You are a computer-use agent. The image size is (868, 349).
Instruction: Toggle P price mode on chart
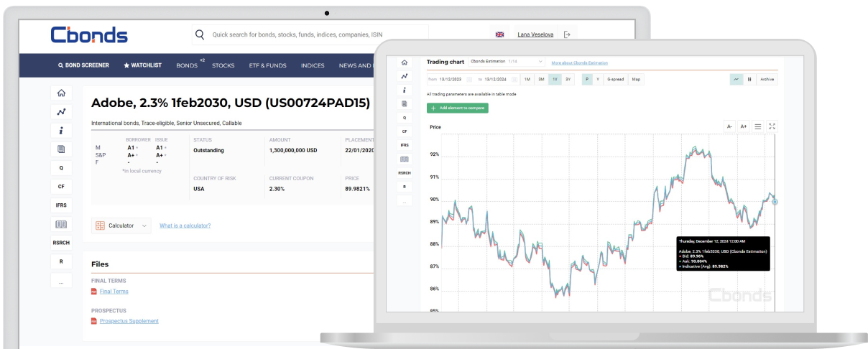tap(587, 79)
